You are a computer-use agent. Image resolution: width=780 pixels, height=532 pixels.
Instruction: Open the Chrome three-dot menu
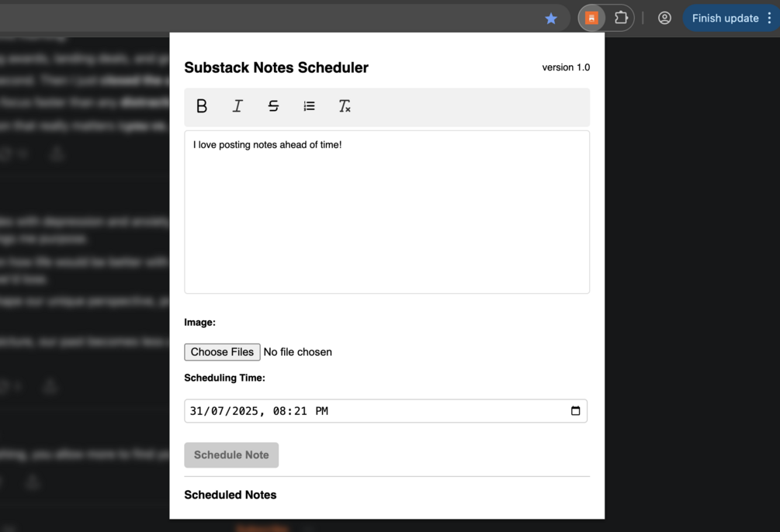point(770,19)
